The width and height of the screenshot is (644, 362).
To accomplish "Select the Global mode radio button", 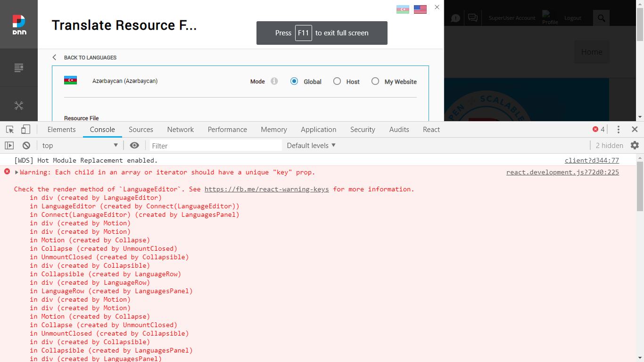I will 294,81.
